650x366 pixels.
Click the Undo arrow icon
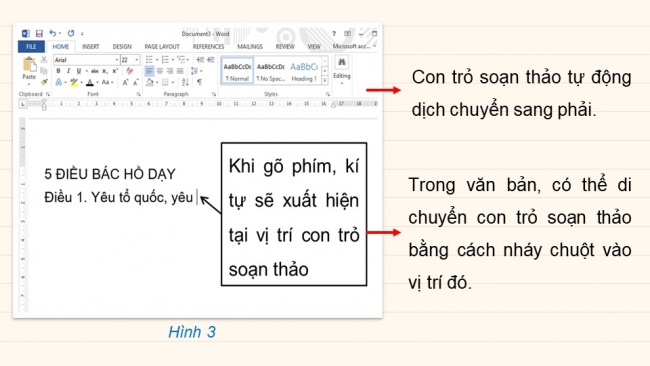point(53,33)
